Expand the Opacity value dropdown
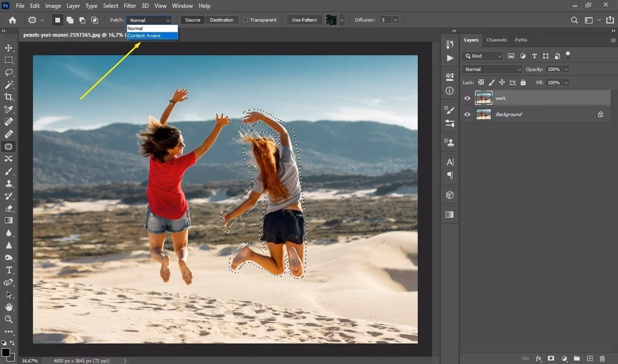618x364 pixels. pyautogui.click(x=566, y=69)
